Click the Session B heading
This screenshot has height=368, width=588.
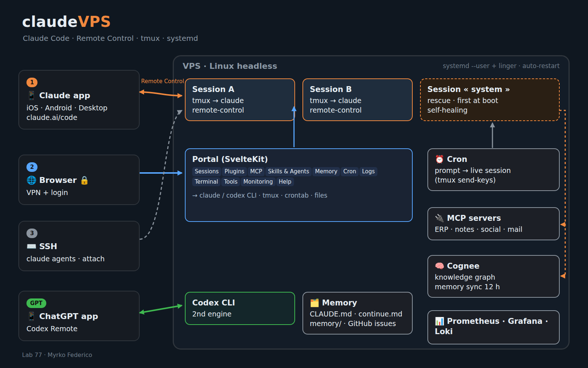pyautogui.click(x=331, y=89)
